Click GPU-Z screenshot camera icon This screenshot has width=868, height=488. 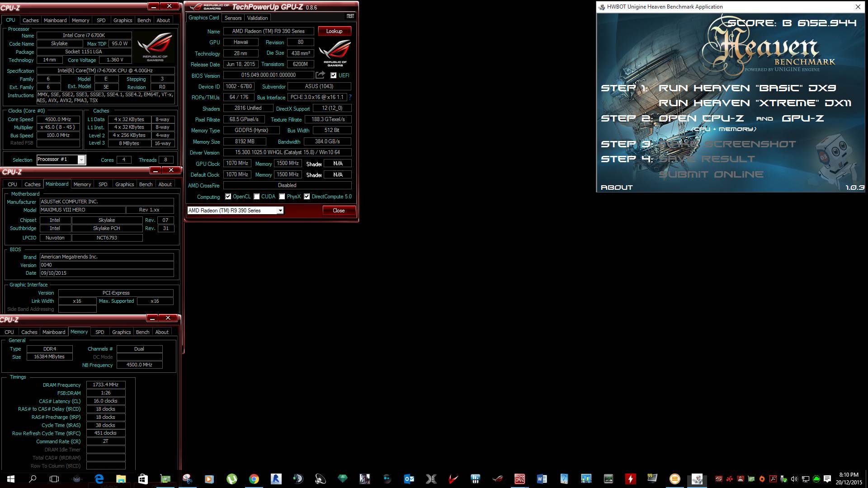350,16
